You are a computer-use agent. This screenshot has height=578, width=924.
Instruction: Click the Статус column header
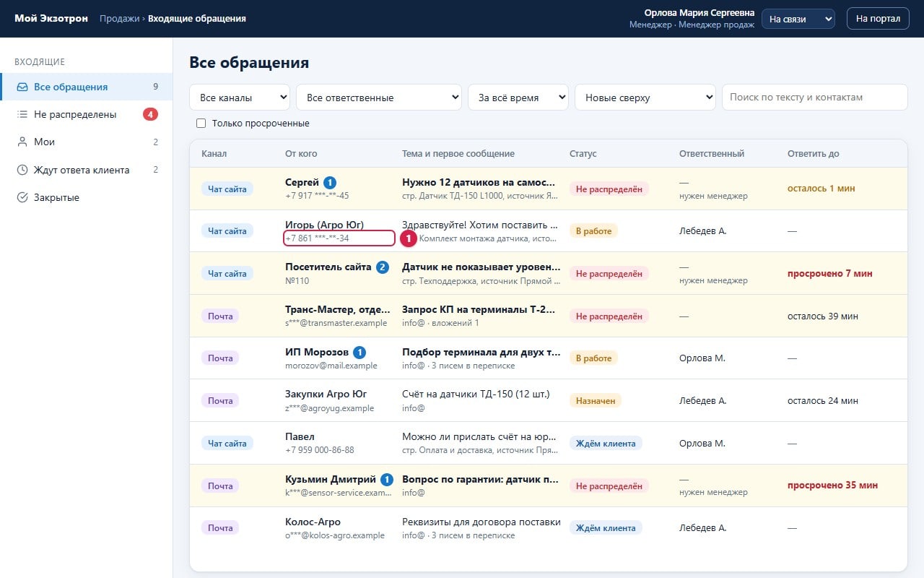[x=583, y=154]
